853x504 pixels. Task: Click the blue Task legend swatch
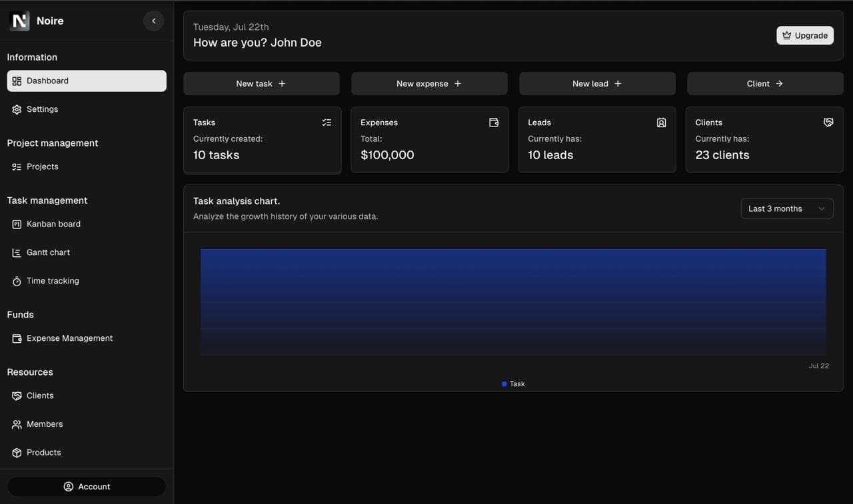pyautogui.click(x=503, y=383)
